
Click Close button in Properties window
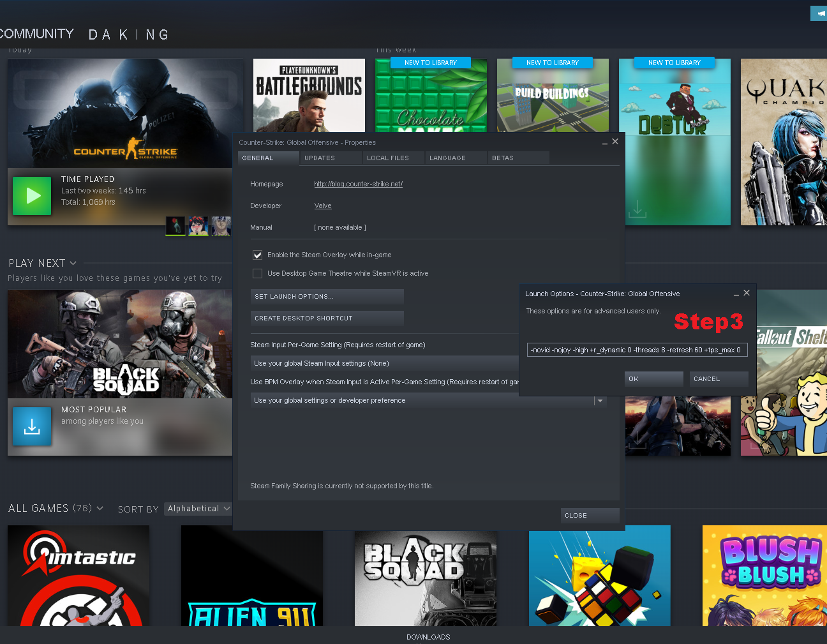[590, 516]
